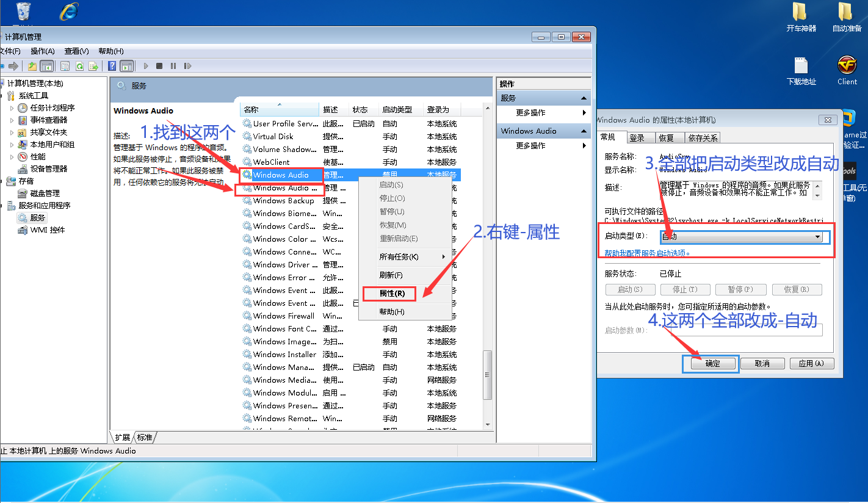Toggle the show/hide console tree icon
Viewport: 868px width, 503px height.
pyautogui.click(x=46, y=66)
